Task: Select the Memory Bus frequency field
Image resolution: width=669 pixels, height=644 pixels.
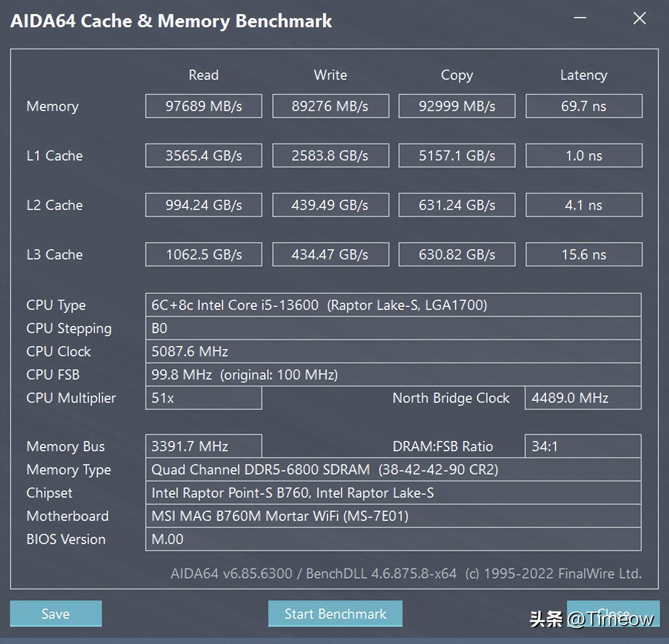Action: [x=203, y=446]
